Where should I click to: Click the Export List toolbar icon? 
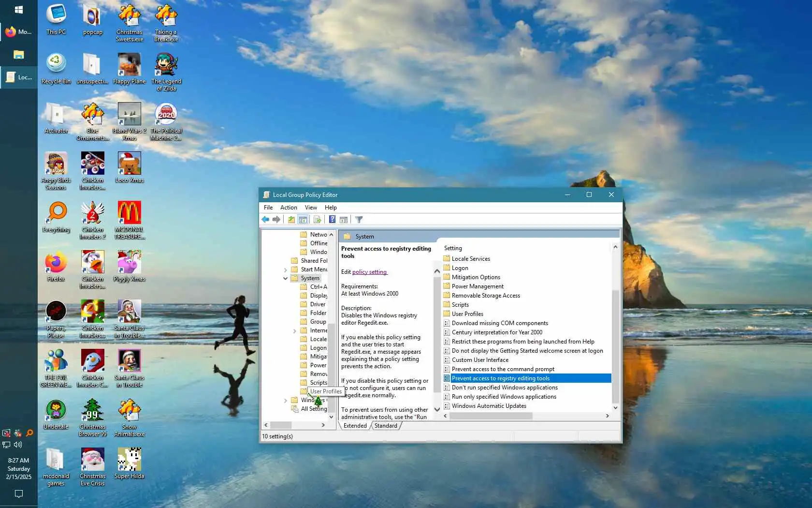pos(317,220)
